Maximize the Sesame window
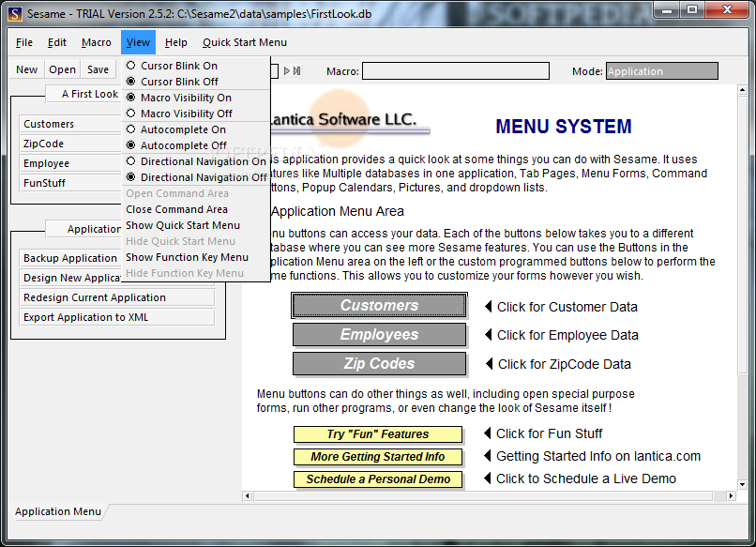Viewport: 756px width, 547px height. [x=692, y=10]
